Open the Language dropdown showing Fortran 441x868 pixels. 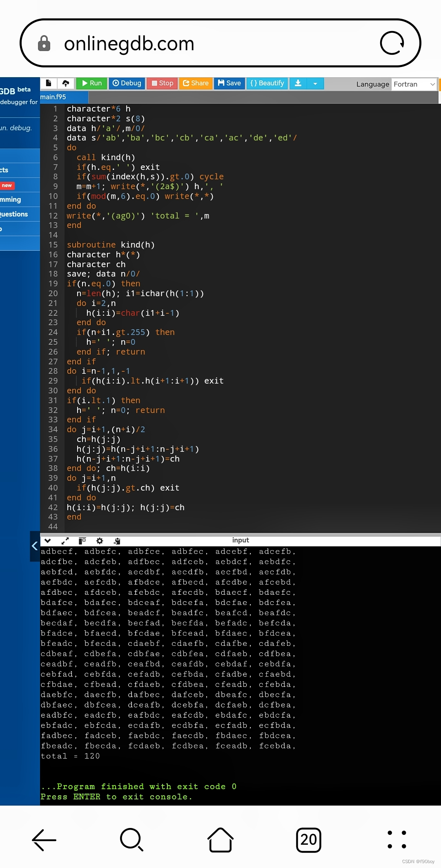[414, 84]
